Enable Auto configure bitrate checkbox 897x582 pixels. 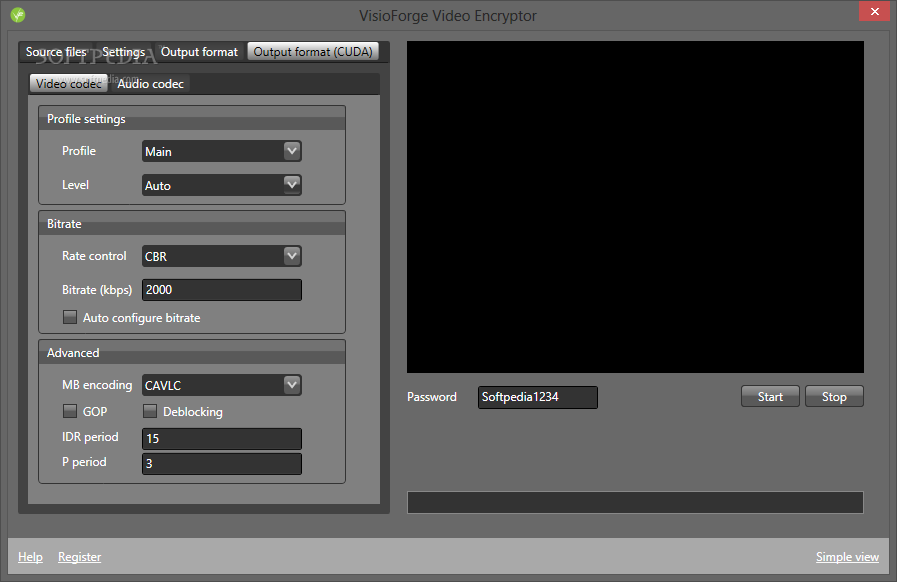(70, 317)
